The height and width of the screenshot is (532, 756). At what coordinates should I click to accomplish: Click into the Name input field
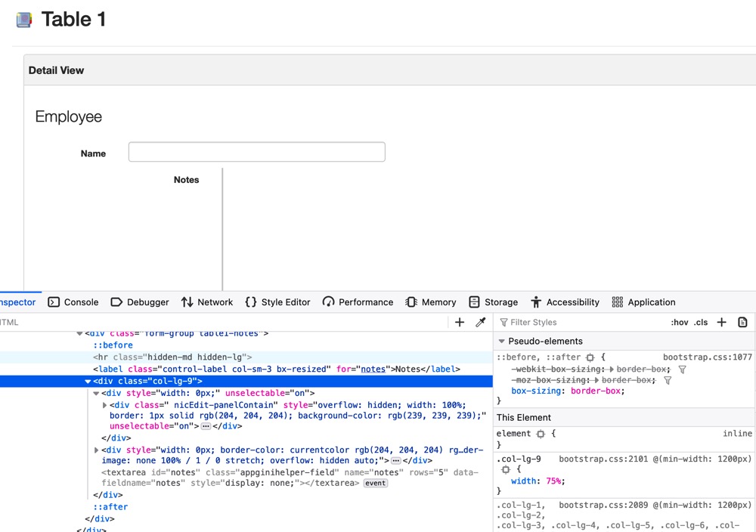[x=256, y=152]
